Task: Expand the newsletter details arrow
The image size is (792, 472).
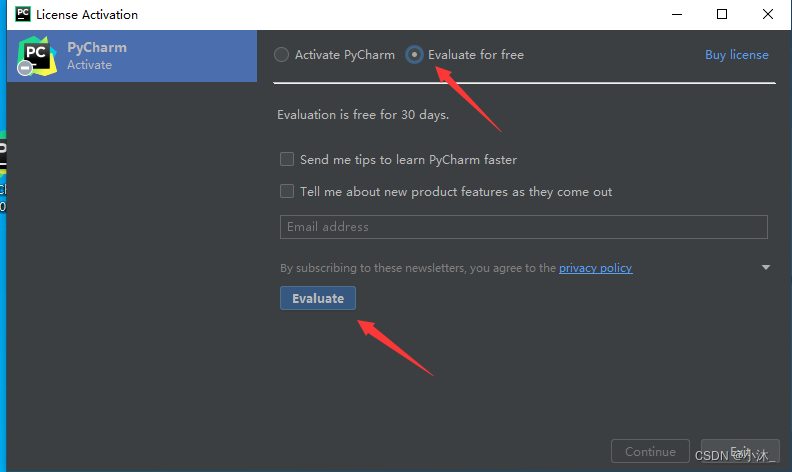Action: tap(766, 267)
